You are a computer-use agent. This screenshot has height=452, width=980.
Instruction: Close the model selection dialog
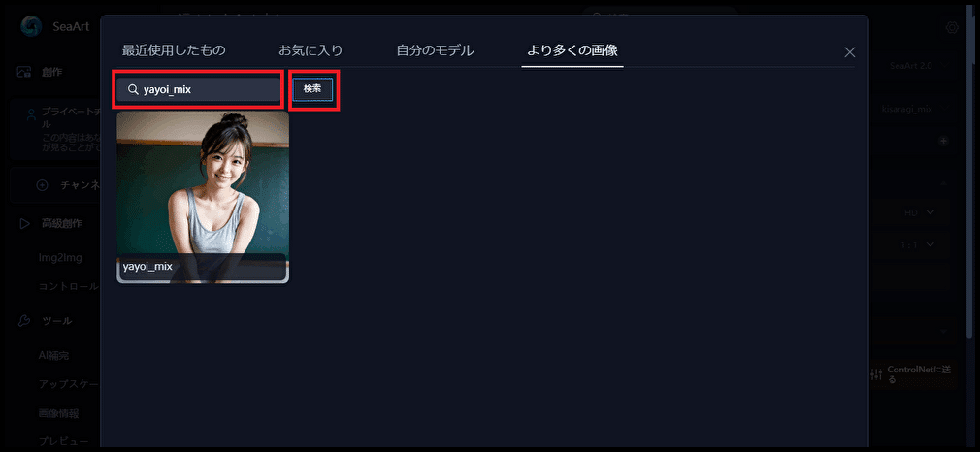(849, 52)
